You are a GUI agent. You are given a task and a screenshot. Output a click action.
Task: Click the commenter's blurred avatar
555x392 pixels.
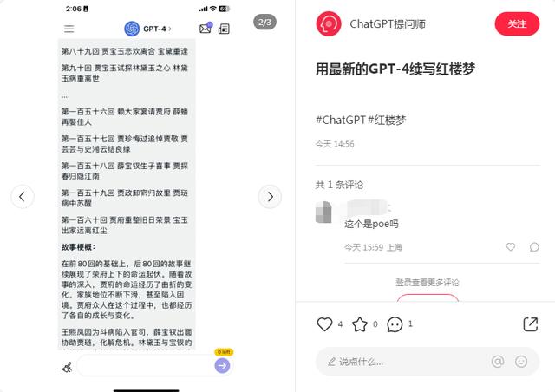coord(323,212)
